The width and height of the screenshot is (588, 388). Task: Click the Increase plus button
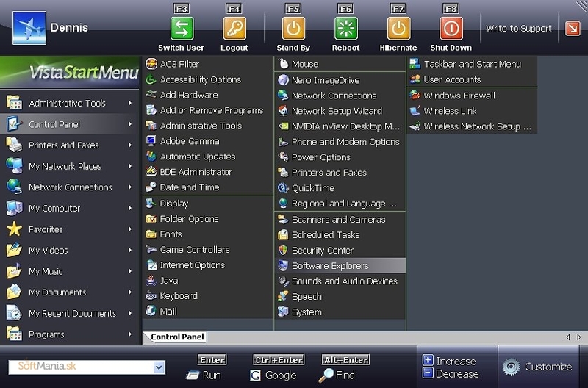pyautogui.click(x=429, y=361)
